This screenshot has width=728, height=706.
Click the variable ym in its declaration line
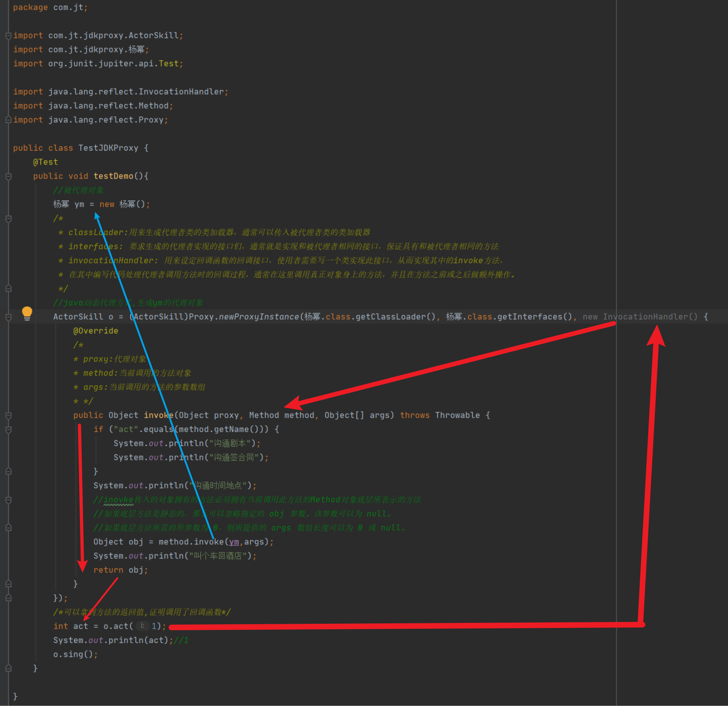click(x=79, y=205)
